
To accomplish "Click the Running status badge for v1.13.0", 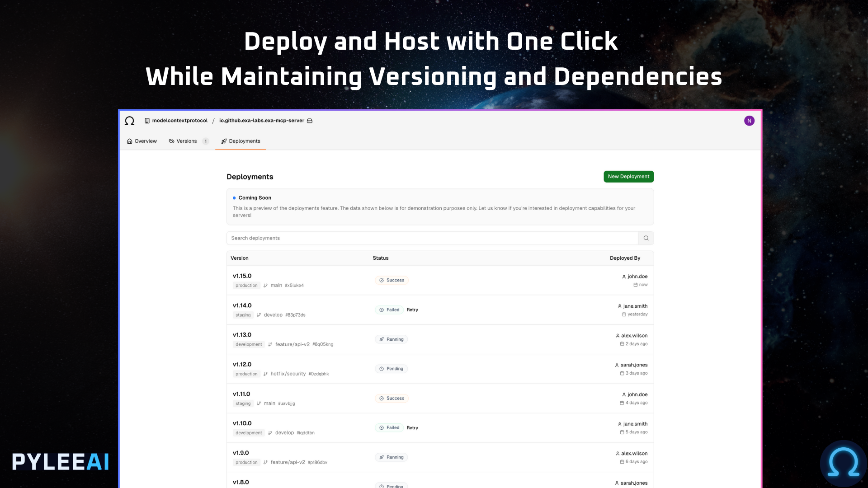I will pos(391,339).
